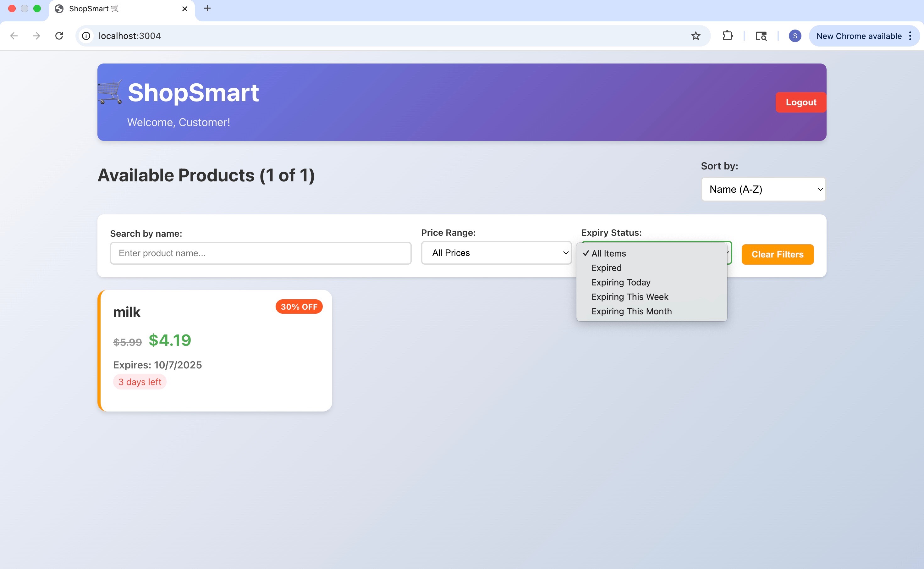Screen dimensions: 924x569
Task: Select the Expired option
Action: (606, 268)
